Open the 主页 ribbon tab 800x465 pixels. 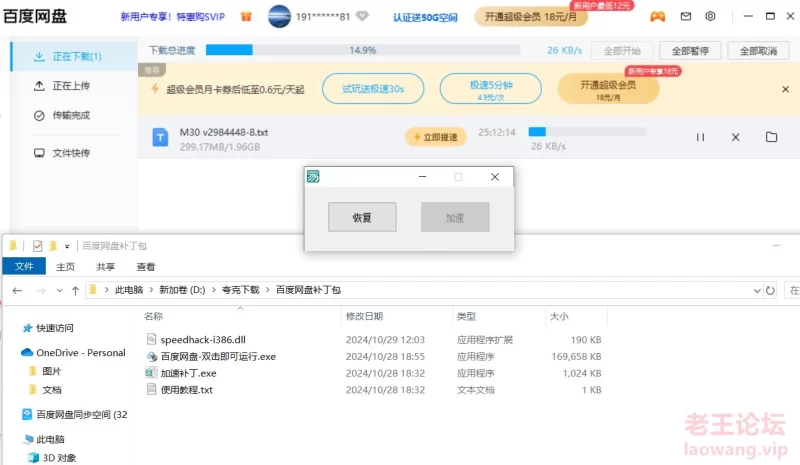[x=65, y=266]
